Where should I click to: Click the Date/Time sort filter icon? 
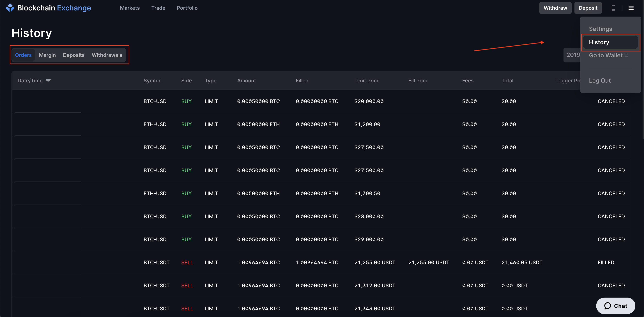pyautogui.click(x=48, y=81)
